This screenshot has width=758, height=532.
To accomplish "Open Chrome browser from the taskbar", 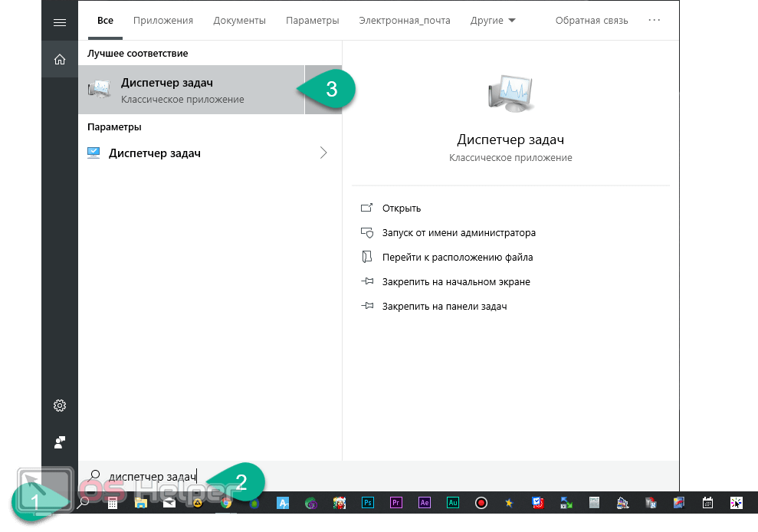I will (226, 504).
